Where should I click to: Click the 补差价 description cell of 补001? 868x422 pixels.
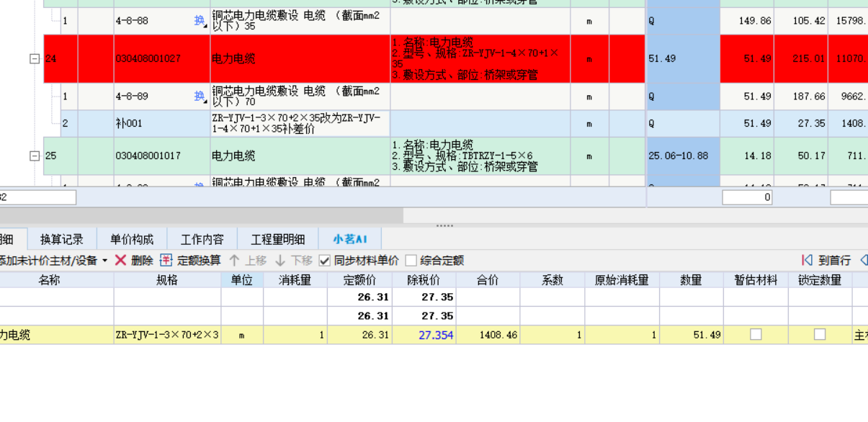click(300, 123)
